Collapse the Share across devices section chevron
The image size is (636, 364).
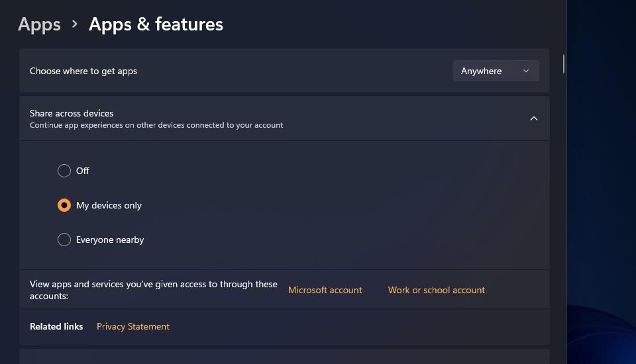point(534,118)
